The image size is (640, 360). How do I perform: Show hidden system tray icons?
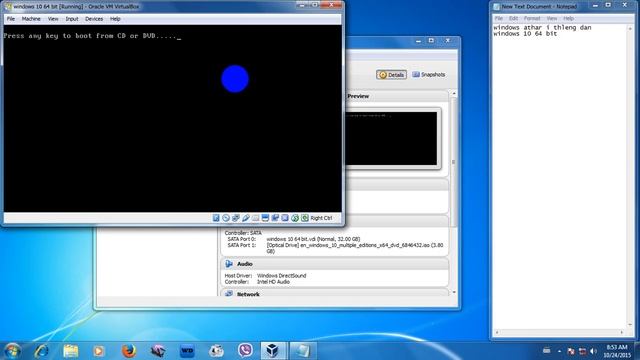[x=559, y=351]
